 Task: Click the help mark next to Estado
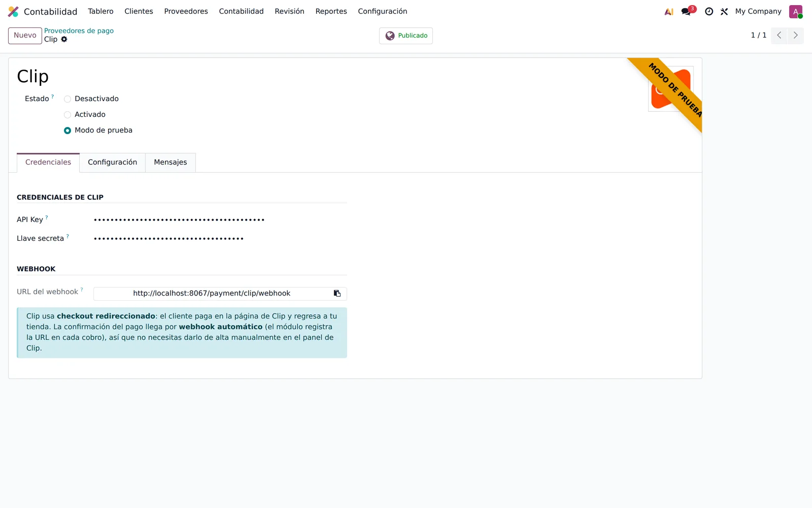(52, 96)
